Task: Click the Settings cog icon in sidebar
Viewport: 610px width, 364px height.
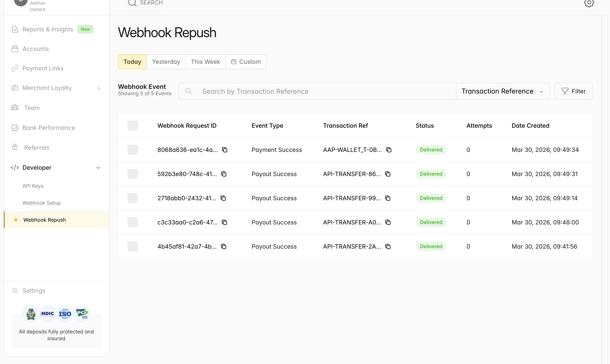Action: [x=15, y=290]
